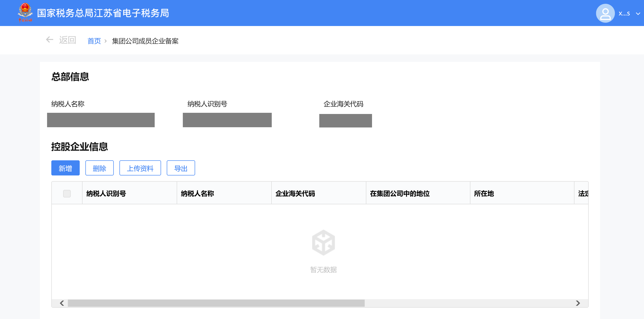
Task: Click the horizontal scrollbar thumb
Action: [x=216, y=303]
